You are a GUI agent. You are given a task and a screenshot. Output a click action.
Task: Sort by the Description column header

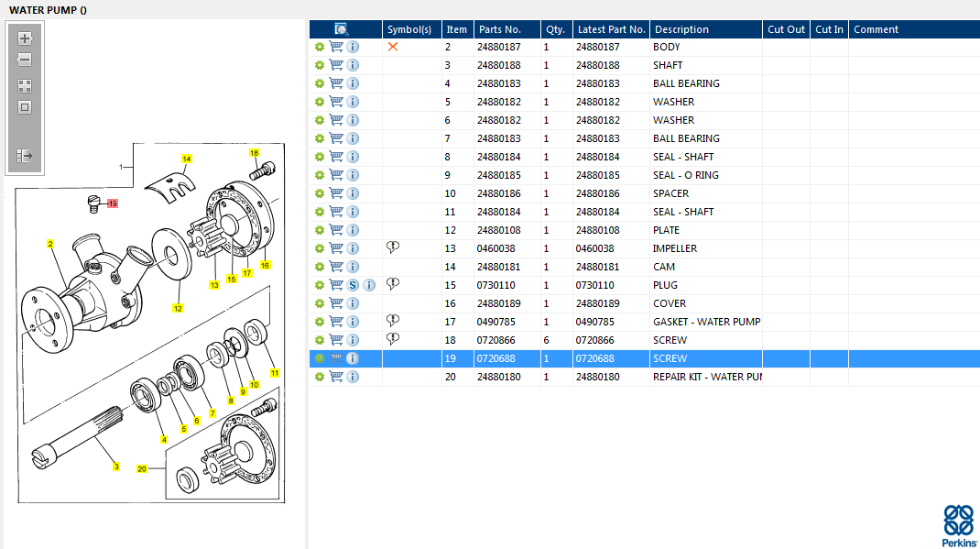tap(681, 29)
